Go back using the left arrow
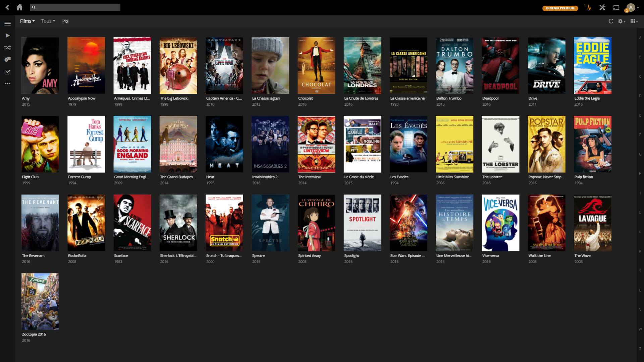 7,7
